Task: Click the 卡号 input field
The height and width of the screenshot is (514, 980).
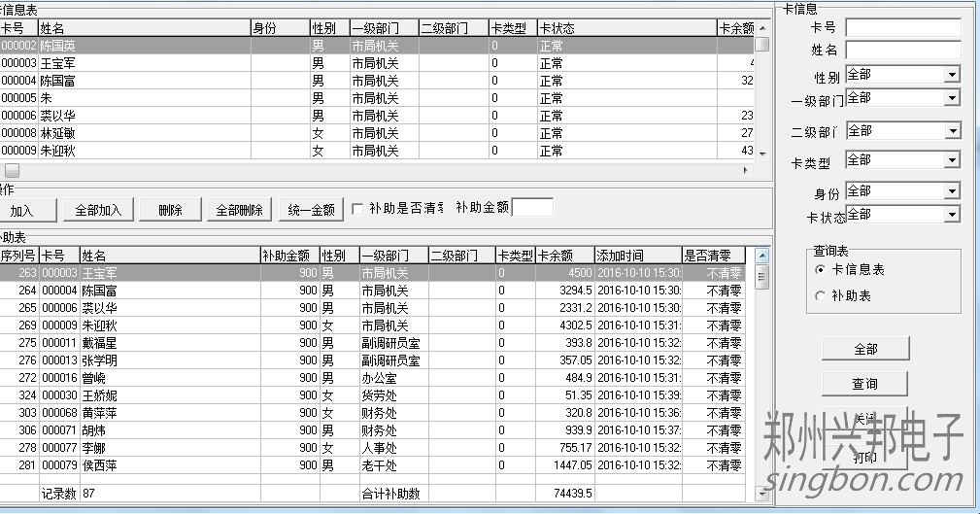Action: click(901, 27)
